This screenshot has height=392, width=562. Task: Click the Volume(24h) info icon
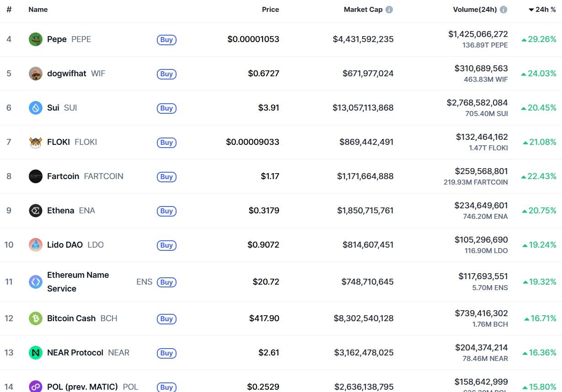[503, 10]
